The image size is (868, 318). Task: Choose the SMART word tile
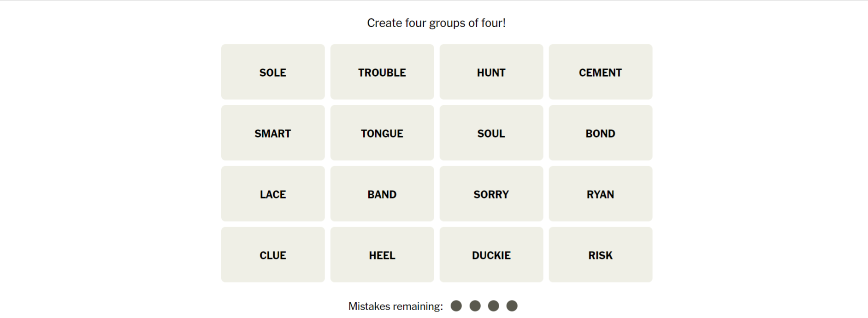(273, 133)
